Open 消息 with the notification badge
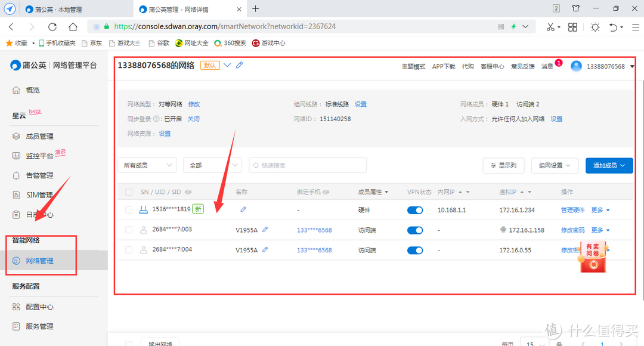The width and height of the screenshot is (644, 346). tap(546, 66)
